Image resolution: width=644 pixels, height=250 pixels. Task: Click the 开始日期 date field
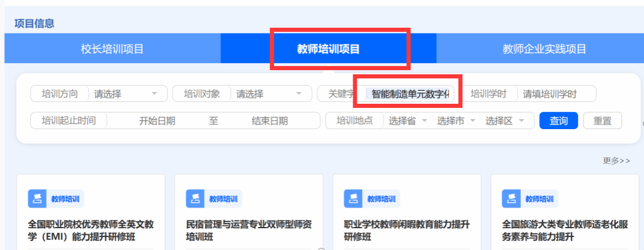[157, 121]
